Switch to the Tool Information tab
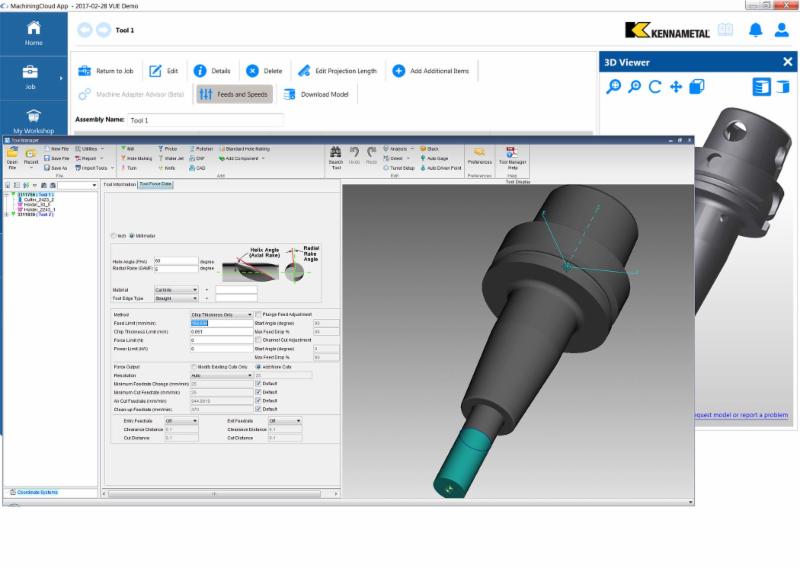The width and height of the screenshot is (800, 571). 120,185
